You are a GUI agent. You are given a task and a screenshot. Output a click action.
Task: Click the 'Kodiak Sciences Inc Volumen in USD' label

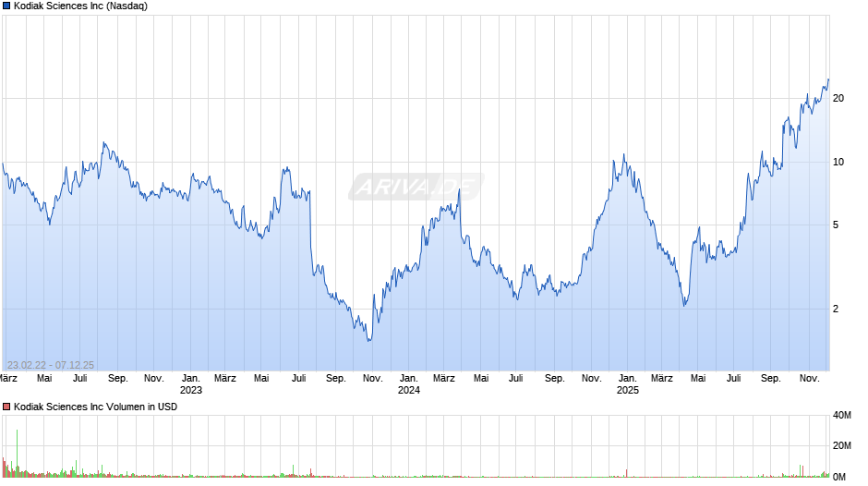point(96,407)
